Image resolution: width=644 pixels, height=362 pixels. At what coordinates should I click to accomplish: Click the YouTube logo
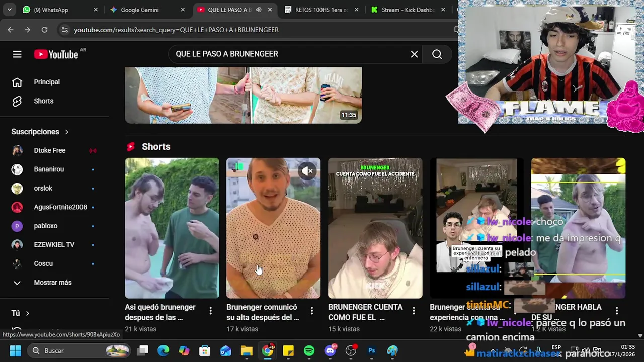[x=56, y=54]
